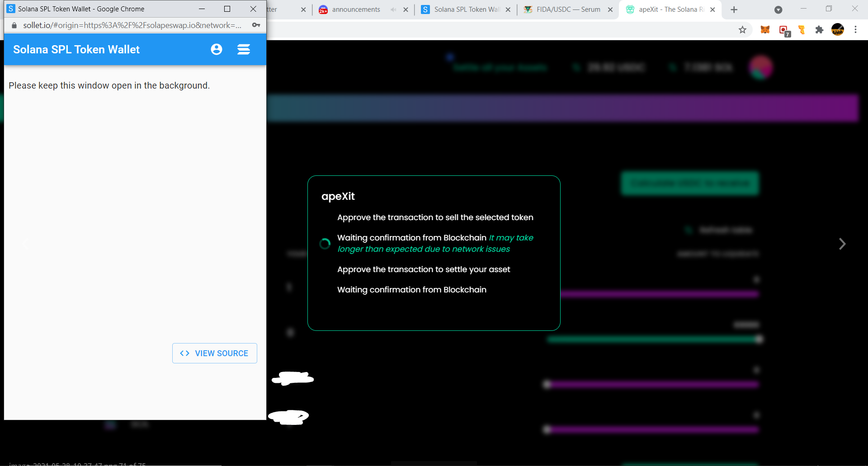Open the Chrome three-dot menu
The image size is (868, 466).
pyautogui.click(x=855, y=30)
